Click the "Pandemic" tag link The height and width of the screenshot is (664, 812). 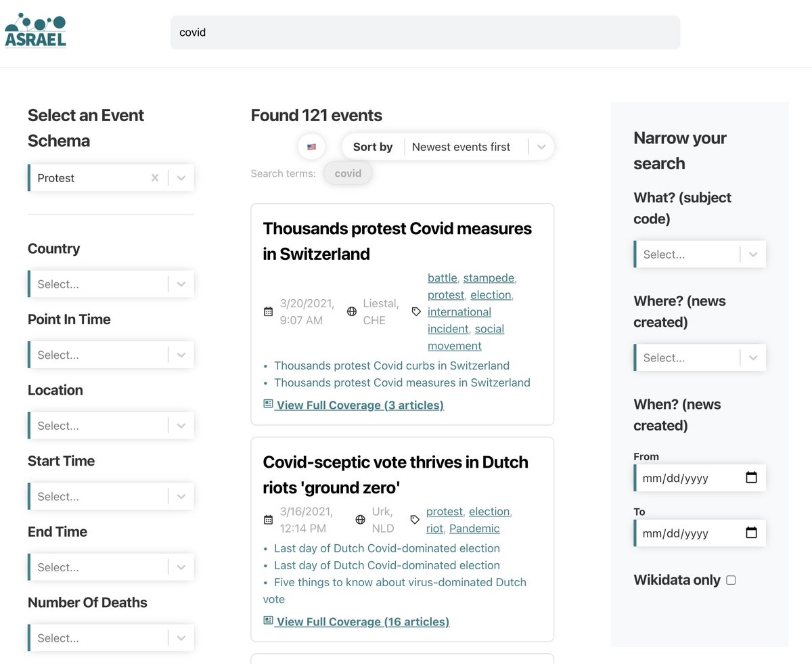coord(474,529)
